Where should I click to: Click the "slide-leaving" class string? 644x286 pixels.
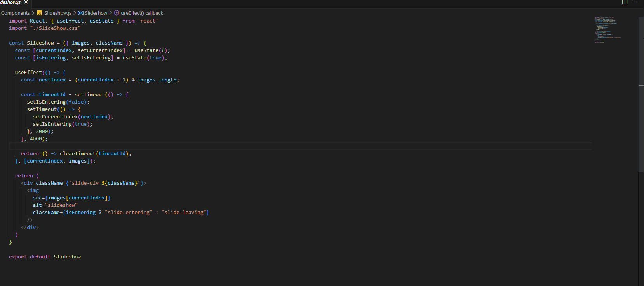(x=184, y=213)
